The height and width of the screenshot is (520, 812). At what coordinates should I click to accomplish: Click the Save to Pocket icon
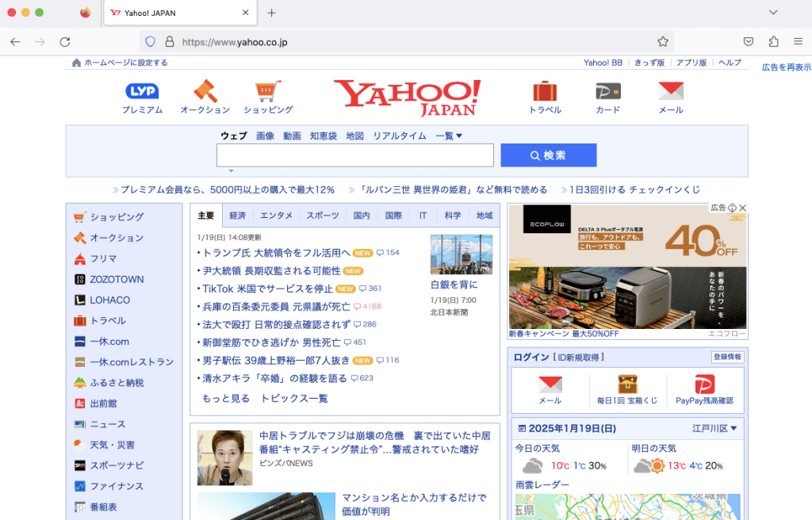click(749, 41)
